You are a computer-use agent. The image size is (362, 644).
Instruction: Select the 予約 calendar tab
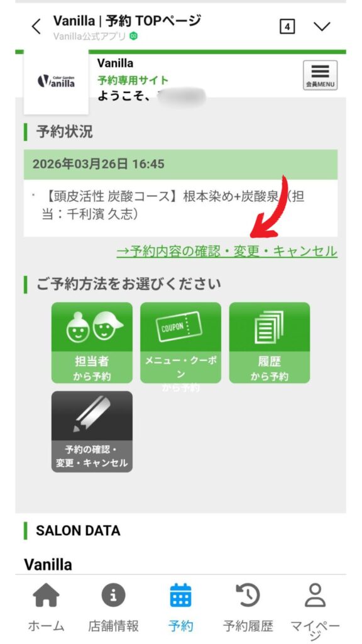coord(180,608)
